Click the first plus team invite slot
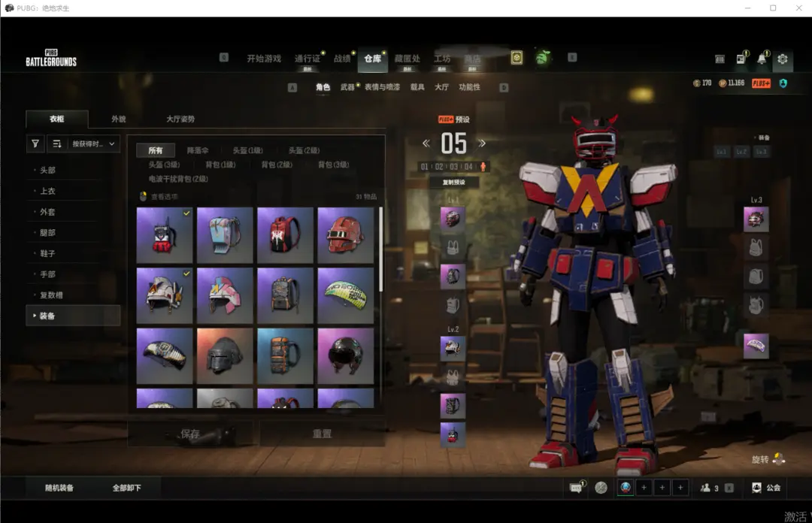 [x=644, y=487]
